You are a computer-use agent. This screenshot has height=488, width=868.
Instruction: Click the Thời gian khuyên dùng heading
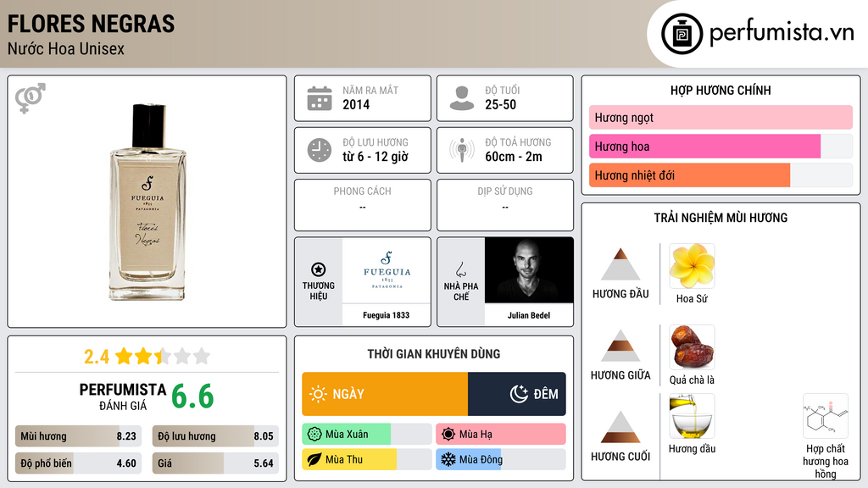click(x=434, y=353)
